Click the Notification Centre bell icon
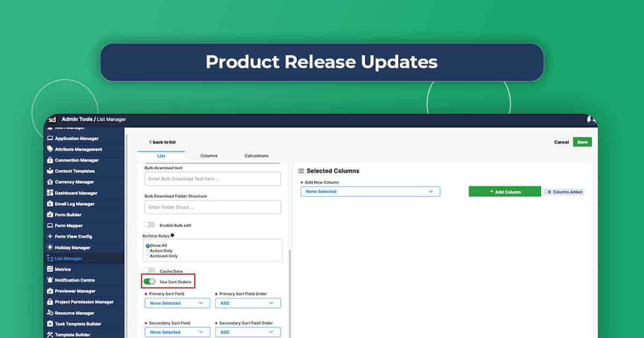 (50, 280)
